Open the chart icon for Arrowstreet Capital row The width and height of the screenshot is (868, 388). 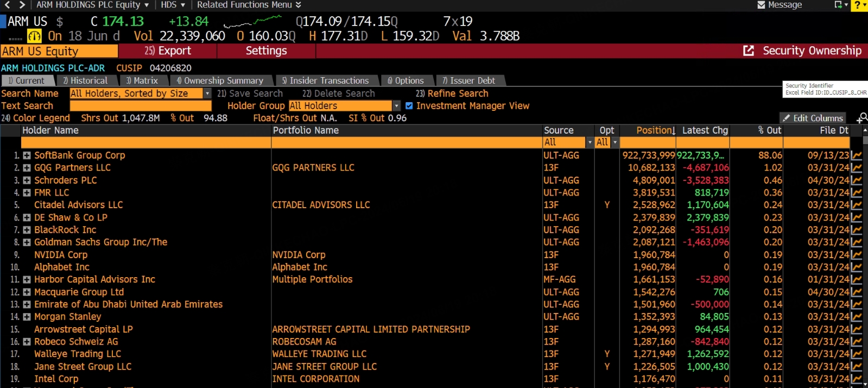coord(857,329)
